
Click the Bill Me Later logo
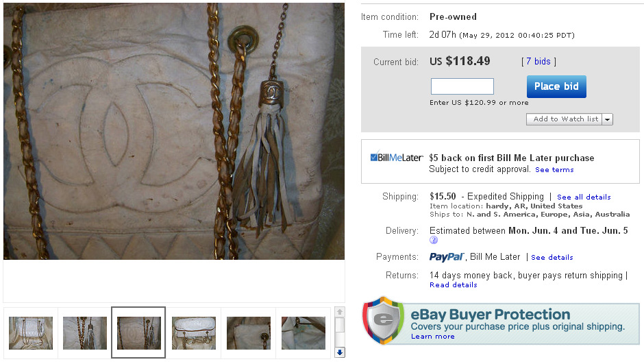coord(397,158)
